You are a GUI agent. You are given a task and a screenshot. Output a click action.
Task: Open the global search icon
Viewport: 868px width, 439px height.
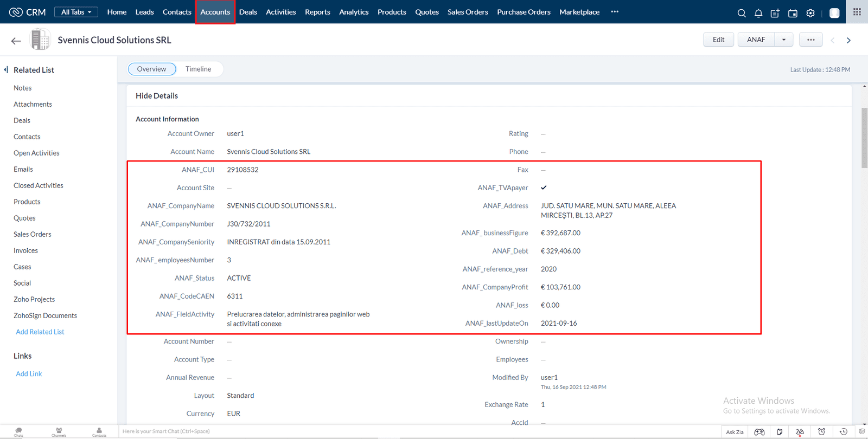742,13
